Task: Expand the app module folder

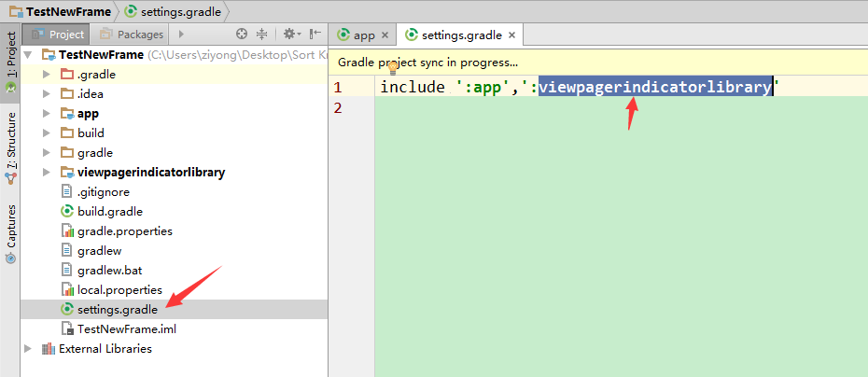Action: click(x=47, y=114)
